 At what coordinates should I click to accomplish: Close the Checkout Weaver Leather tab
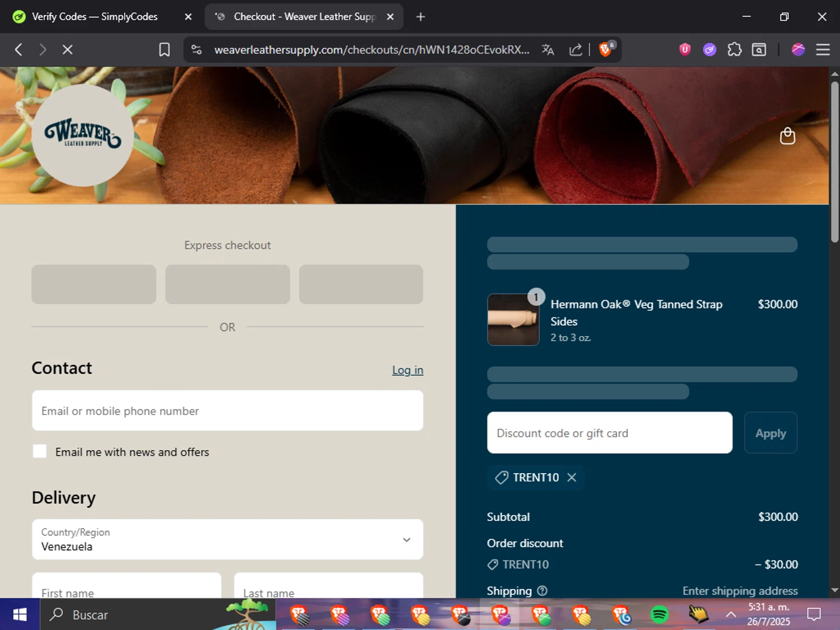[390, 17]
